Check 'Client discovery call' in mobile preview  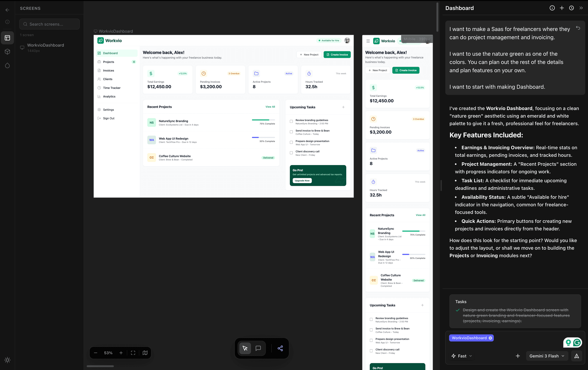371,351
